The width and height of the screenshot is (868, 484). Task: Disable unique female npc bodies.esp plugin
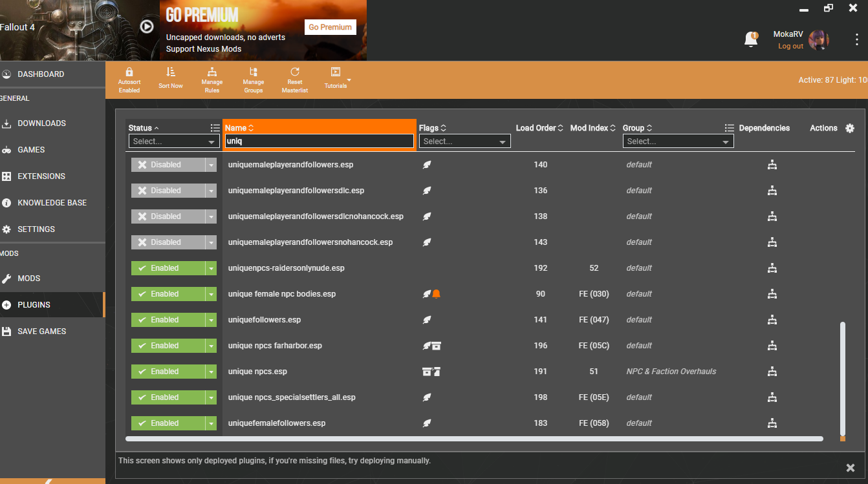pos(168,294)
